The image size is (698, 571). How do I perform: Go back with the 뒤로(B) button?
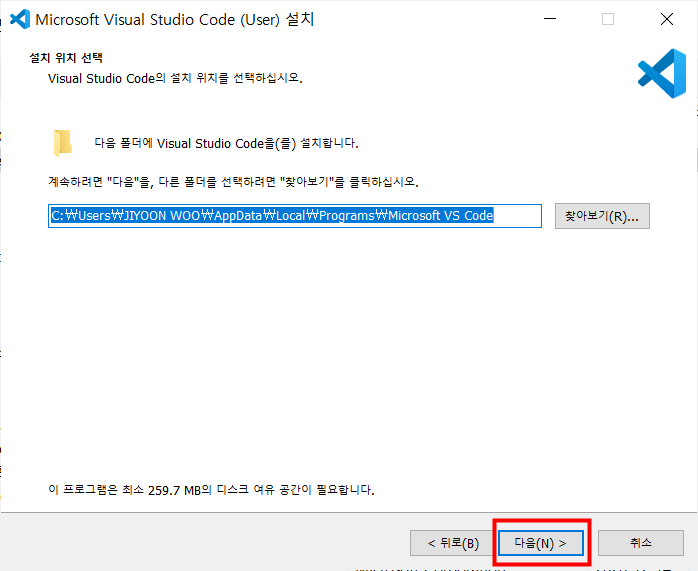point(452,543)
